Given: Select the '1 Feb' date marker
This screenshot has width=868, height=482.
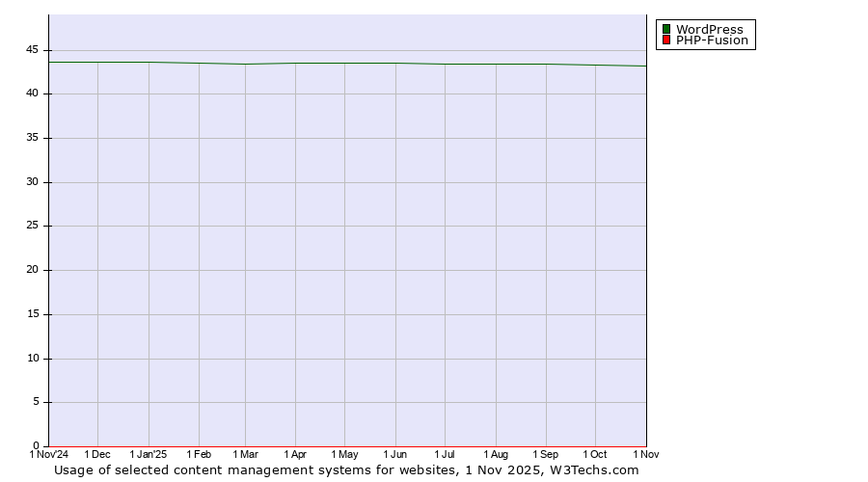Looking at the screenshot, I should click(x=199, y=454).
